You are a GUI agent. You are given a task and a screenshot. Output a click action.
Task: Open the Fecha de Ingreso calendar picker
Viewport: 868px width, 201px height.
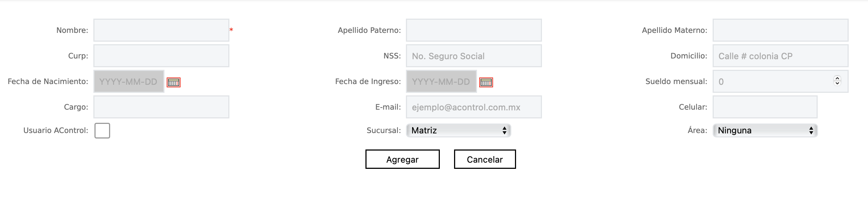point(486,82)
